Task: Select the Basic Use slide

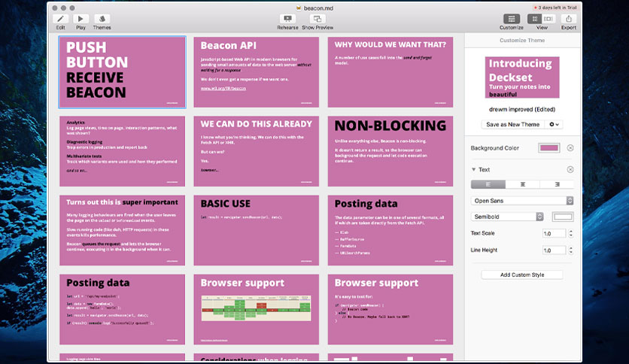Action: point(257,230)
